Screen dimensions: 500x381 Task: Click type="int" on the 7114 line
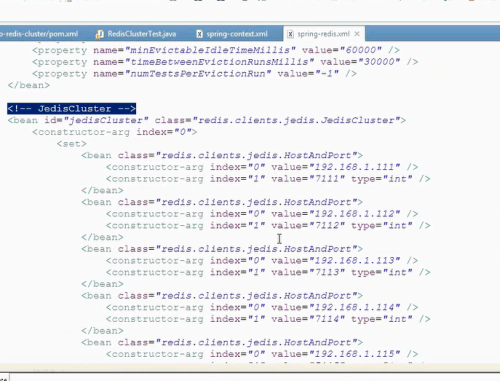pyautogui.click(x=382, y=319)
